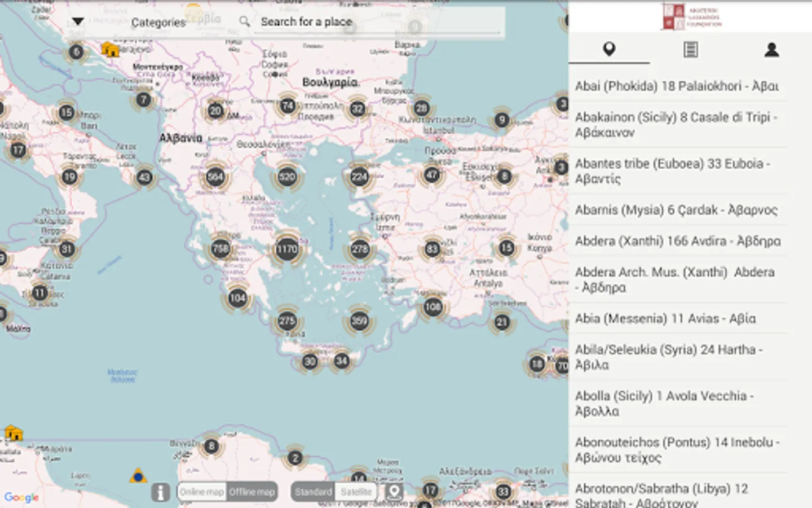The image size is (812, 508).
Task: Open the 520 cluster marker
Action: point(287,177)
